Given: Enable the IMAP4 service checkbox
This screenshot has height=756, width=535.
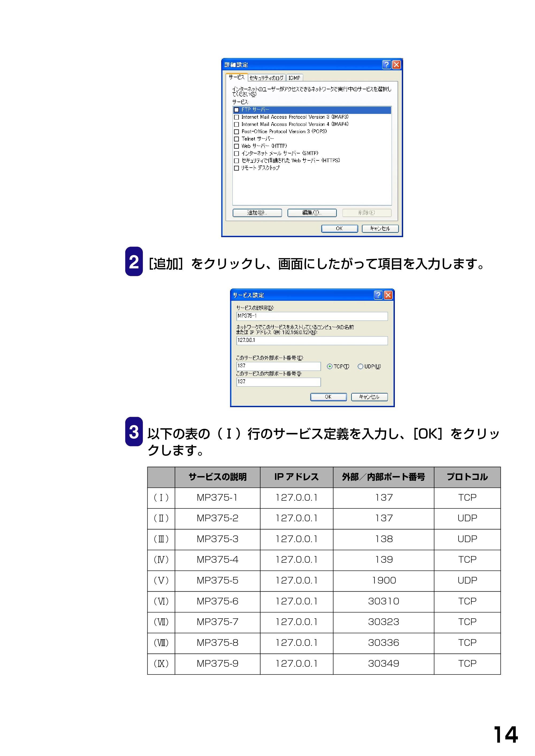Looking at the screenshot, I should pyautogui.click(x=236, y=124).
